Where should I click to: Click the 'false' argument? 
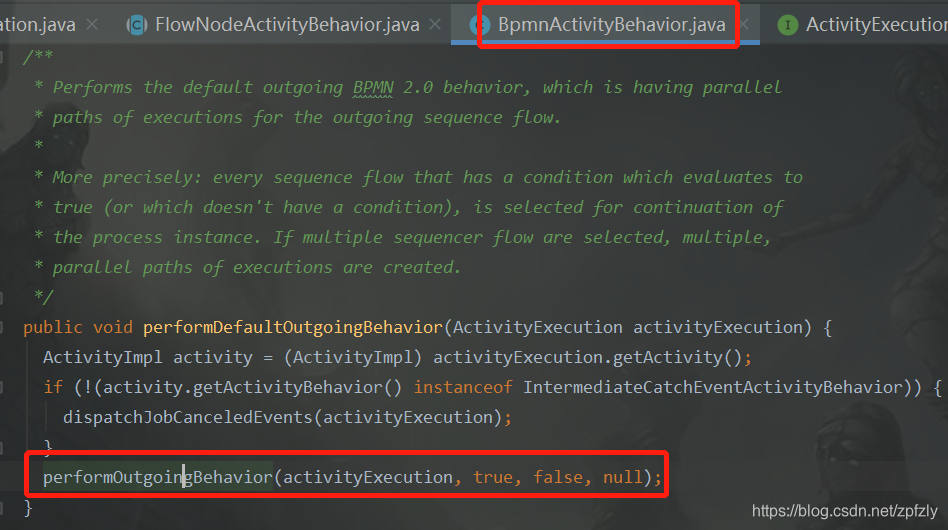557,477
